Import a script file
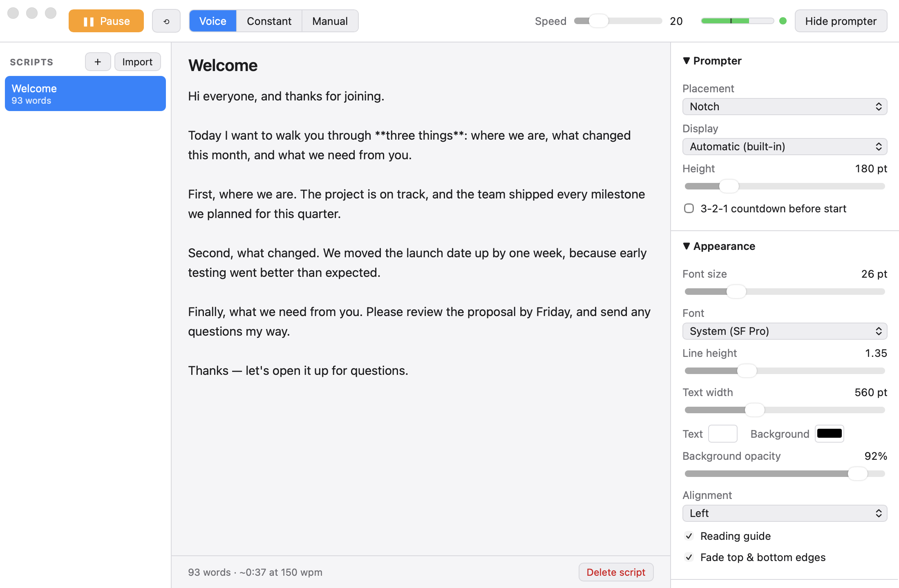 click(x=137, y=62)
